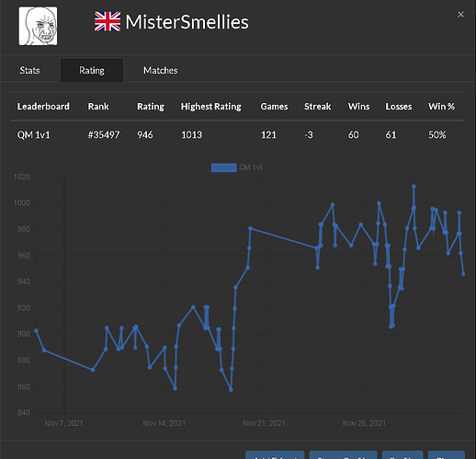Click the Win % column header

[441, 107]
